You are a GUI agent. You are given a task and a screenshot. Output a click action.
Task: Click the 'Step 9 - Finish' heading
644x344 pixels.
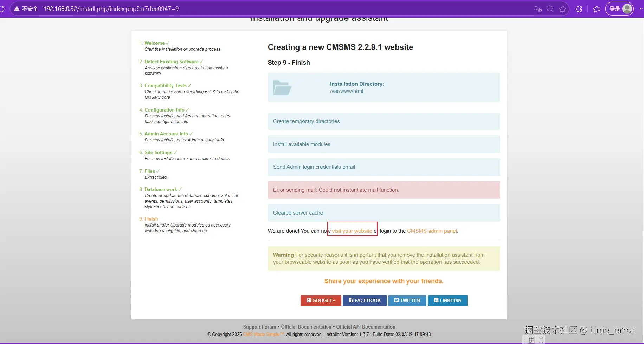[289, 63]
